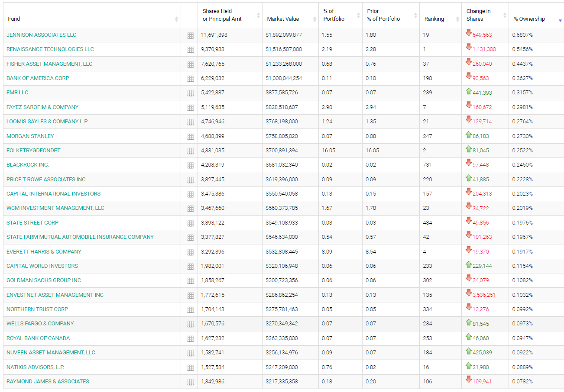Sort table by Market Value column
564x392 pixels.
tap(290, 15)
